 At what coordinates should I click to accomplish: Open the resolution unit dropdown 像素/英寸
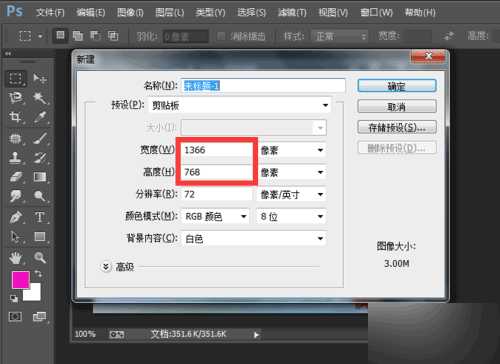click(x=292, y=194)
